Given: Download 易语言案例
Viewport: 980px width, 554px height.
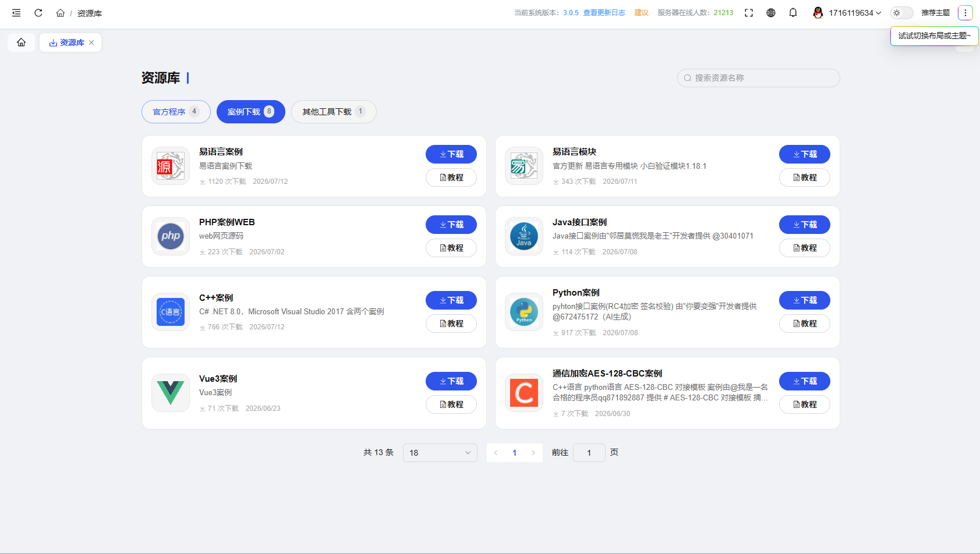Looking at the screenshot, I should point(451,154).
